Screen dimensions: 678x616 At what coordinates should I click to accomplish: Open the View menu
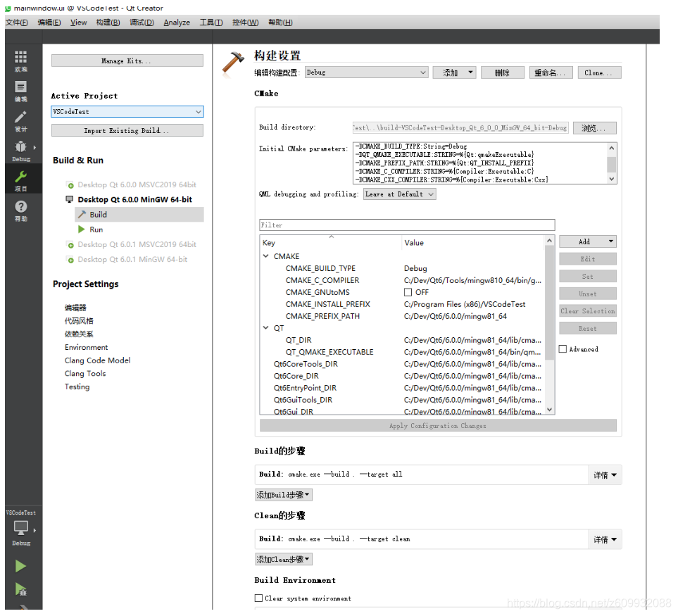coord(78,23)
